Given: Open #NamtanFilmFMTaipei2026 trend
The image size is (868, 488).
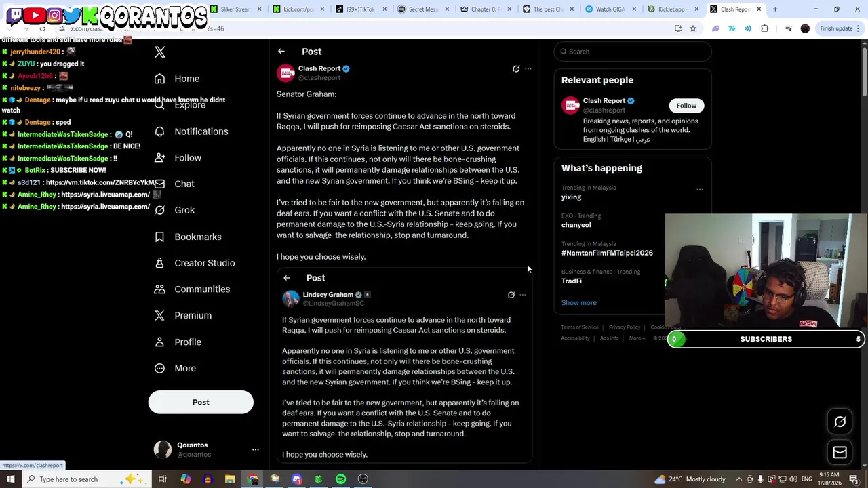Looking at the screenshot, I should pyautogui.click(x=607, y=253).
